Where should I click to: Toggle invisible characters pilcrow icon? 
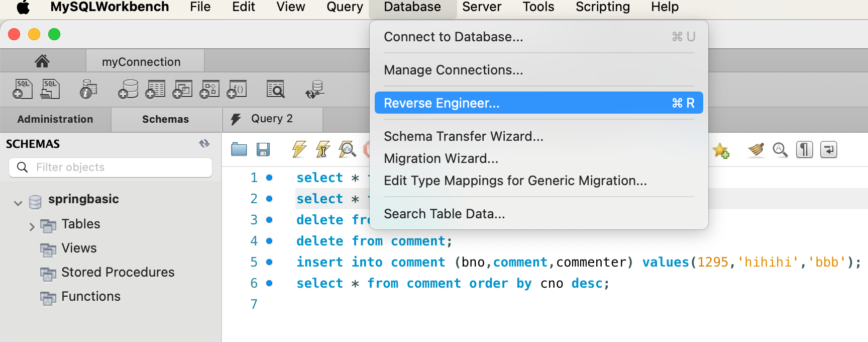coord(805,150)
